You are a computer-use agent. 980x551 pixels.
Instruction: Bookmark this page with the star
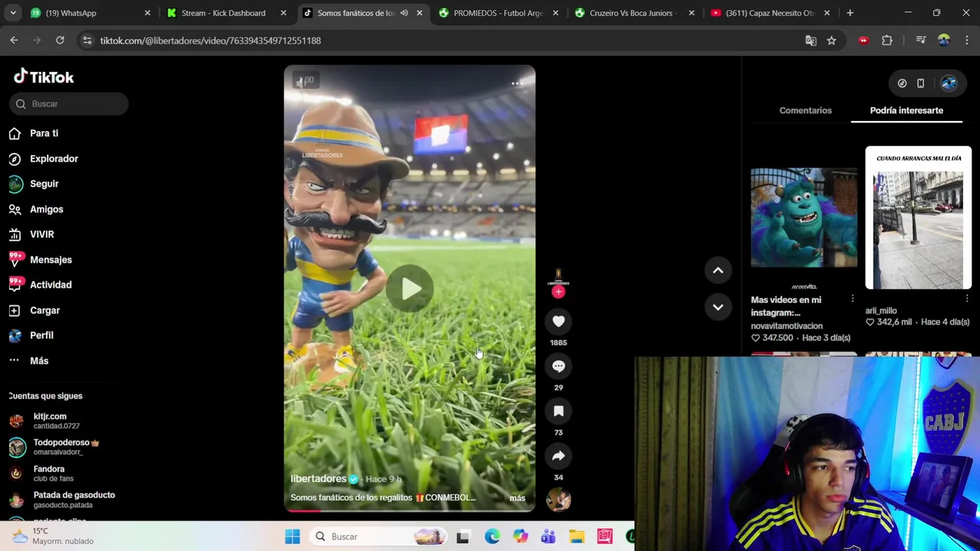point(831,41)
